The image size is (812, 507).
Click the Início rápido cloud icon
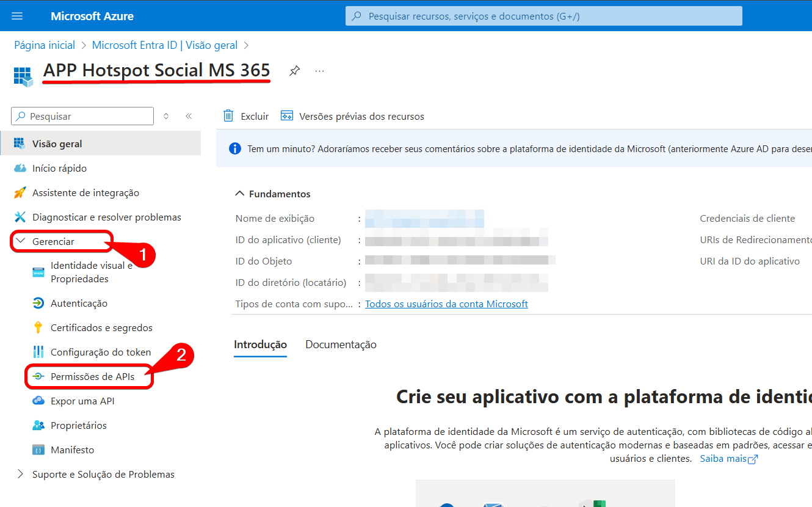(20, 168)
